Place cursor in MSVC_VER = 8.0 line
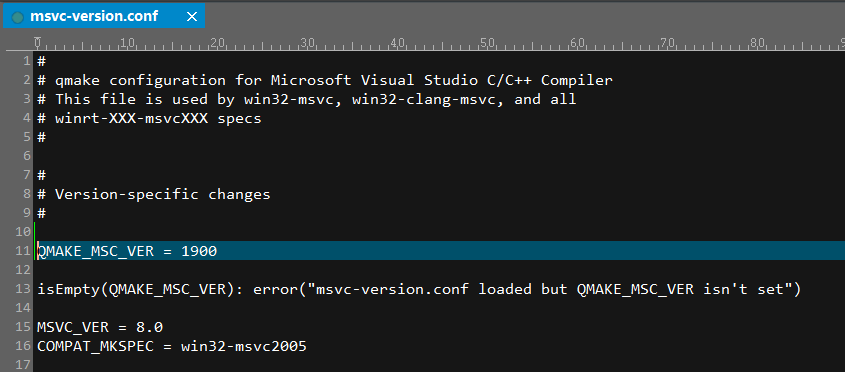This screenshot has width=845, height=372. click(100, 327)
